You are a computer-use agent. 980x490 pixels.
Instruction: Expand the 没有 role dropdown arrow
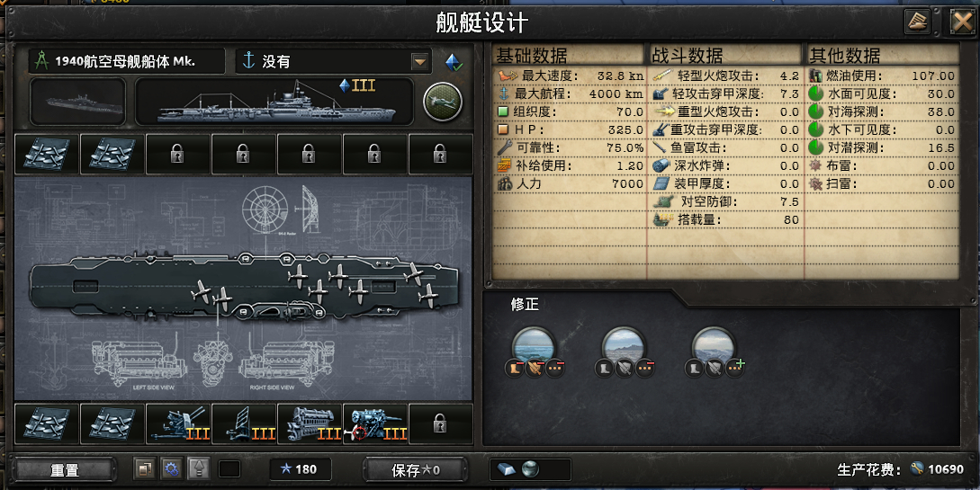[419, 61]
